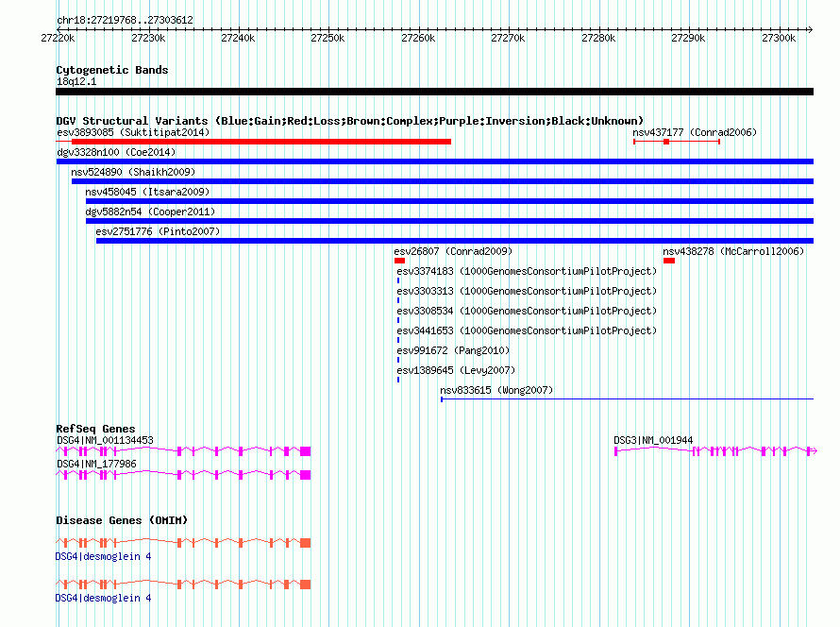The image size is (840, 627).
Task: Open the esv26807 (Conrad2009) variant label
Action: [453, 251]
